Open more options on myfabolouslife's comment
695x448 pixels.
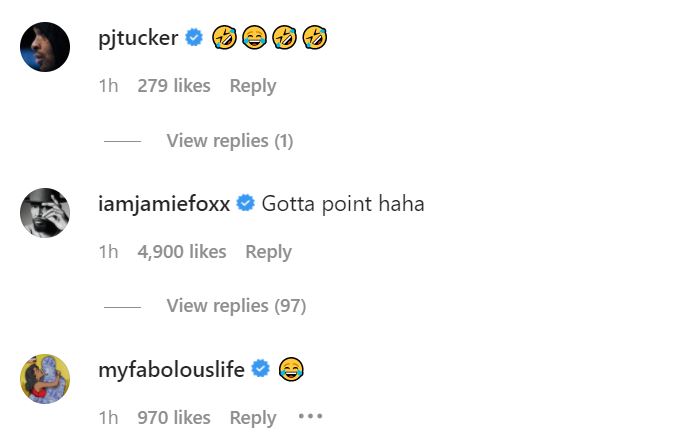coord(310,417)
